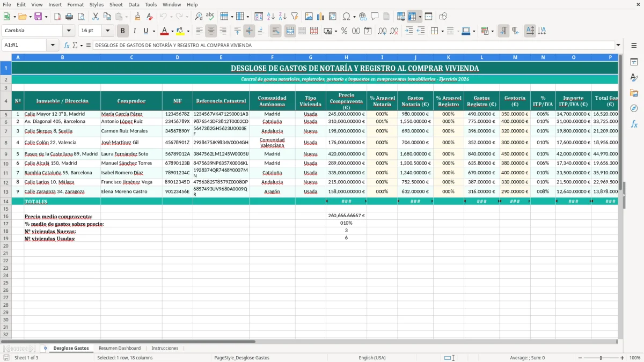Toggle Left-To-Right text direction
Screen dimensions: 644x362
(503, 31)
